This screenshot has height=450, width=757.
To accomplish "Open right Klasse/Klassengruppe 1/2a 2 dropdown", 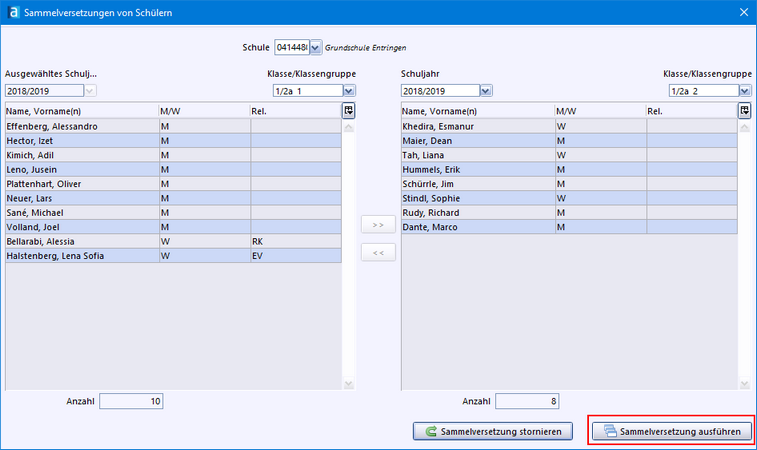I will [744, 91].
